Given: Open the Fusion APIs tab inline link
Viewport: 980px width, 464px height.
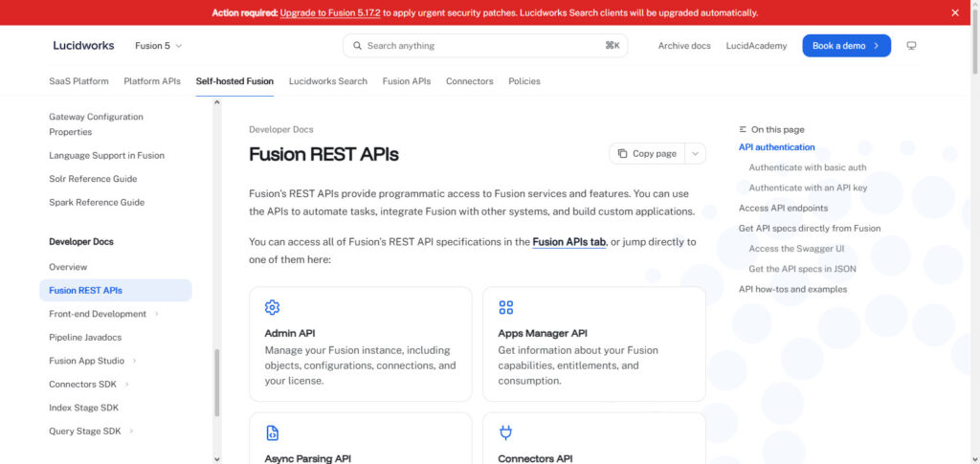Looking at the screenshot, I should tap(569, 242).
